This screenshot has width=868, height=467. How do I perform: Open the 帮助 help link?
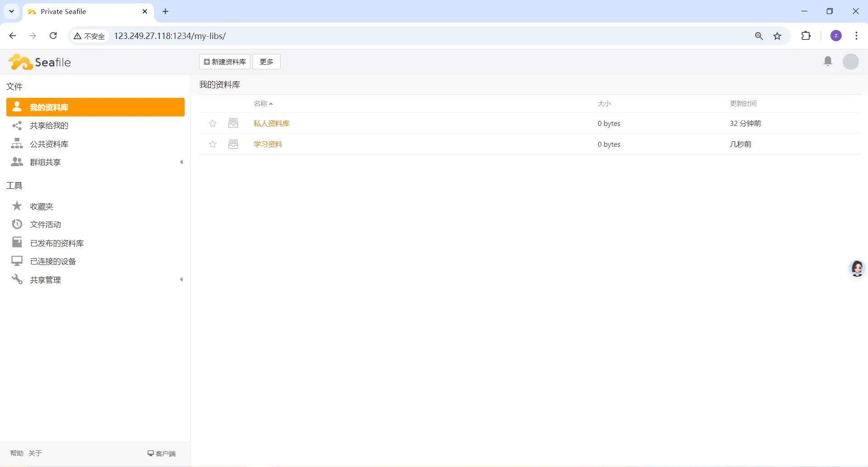click(17, 453)
